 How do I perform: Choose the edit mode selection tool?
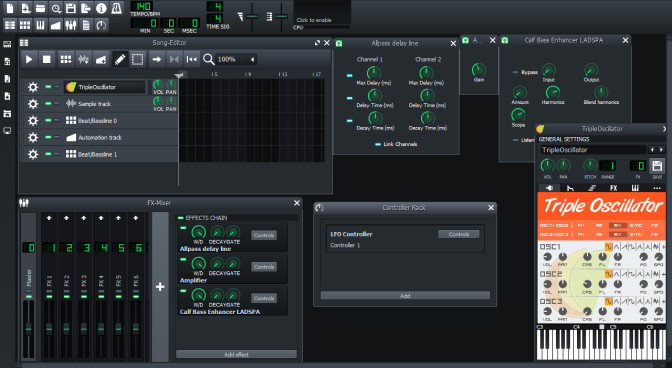tap(138, 59)
